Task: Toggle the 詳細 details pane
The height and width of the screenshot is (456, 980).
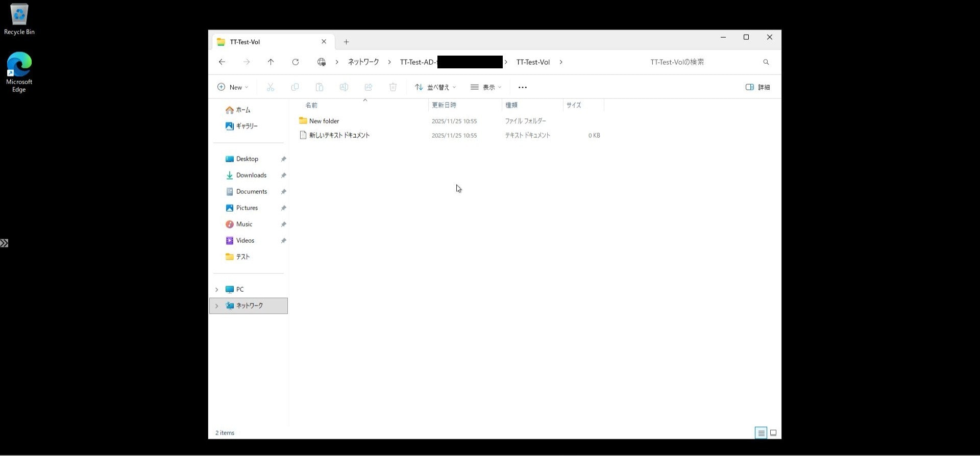Action: pos(758,87)
